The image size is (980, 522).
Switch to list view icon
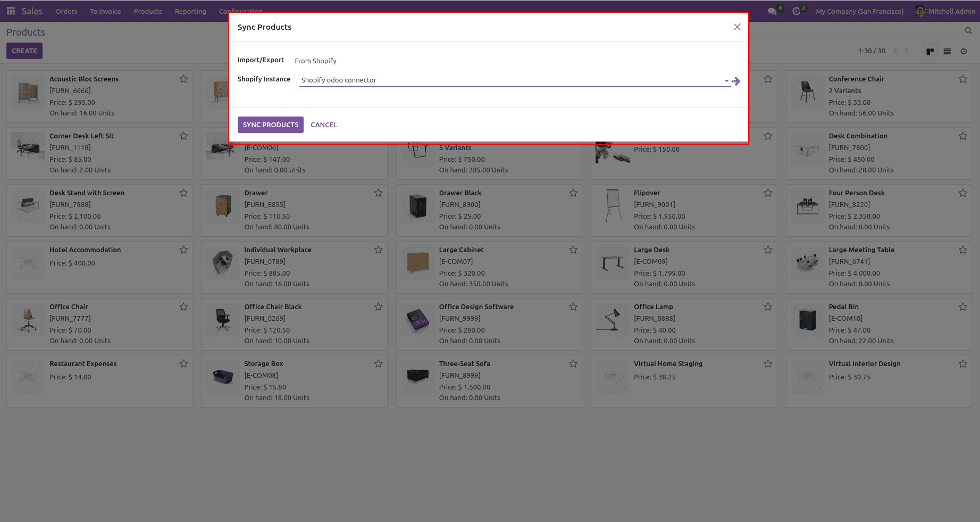(x=947, y=51)
